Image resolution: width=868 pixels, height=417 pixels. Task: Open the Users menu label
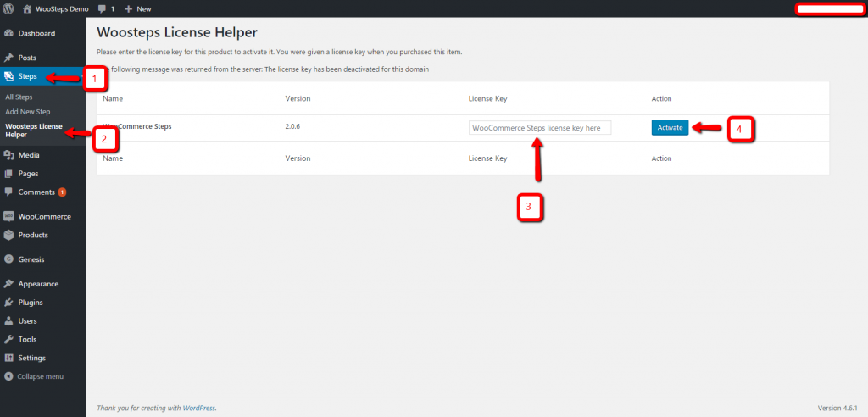pyautogui.click(x=28, y=320)
